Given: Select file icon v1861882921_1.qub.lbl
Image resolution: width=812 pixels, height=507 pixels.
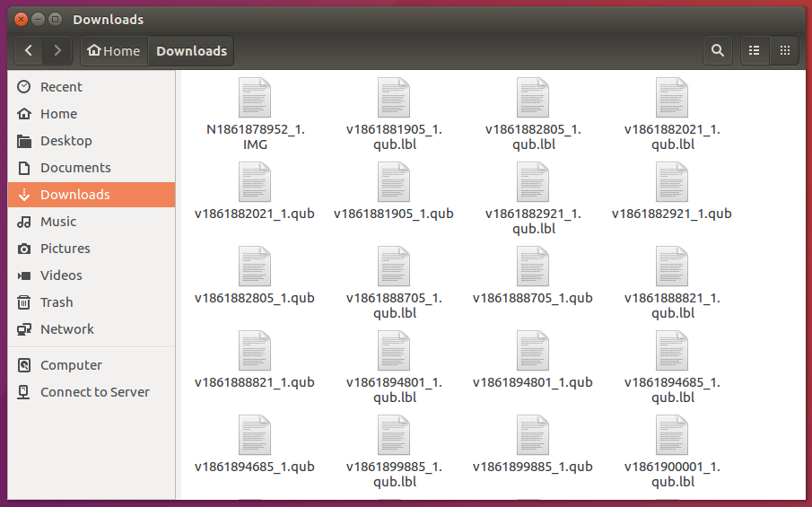Looking at the screenshot, I should point(533,182).
